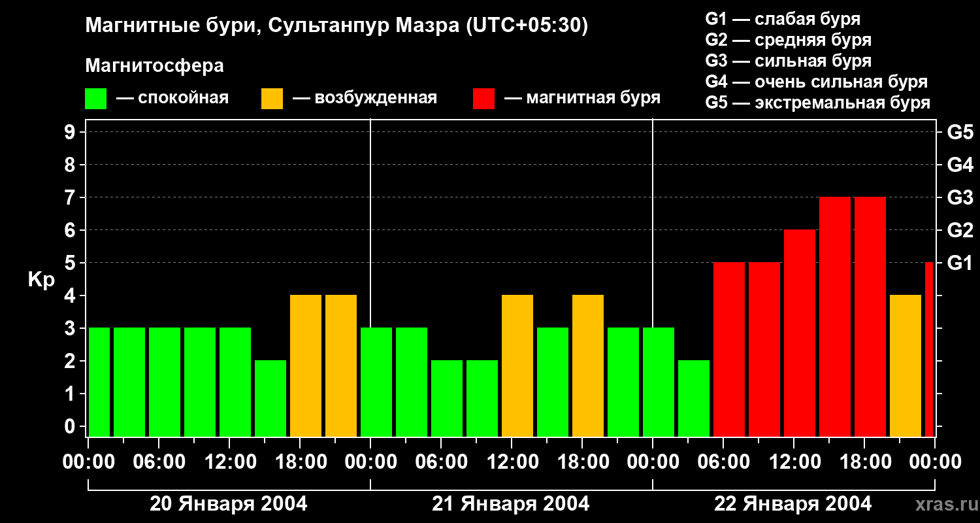Screen dimensions: 980x523
Task: Click the green 'спокойная' legend swatch
Action: tap(95, 99)
